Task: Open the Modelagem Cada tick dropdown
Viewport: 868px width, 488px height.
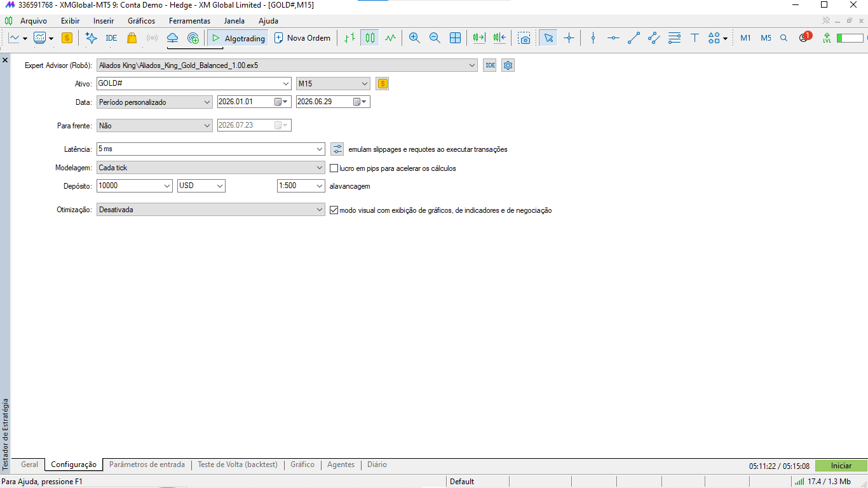Action: click(x=210, y=168)
